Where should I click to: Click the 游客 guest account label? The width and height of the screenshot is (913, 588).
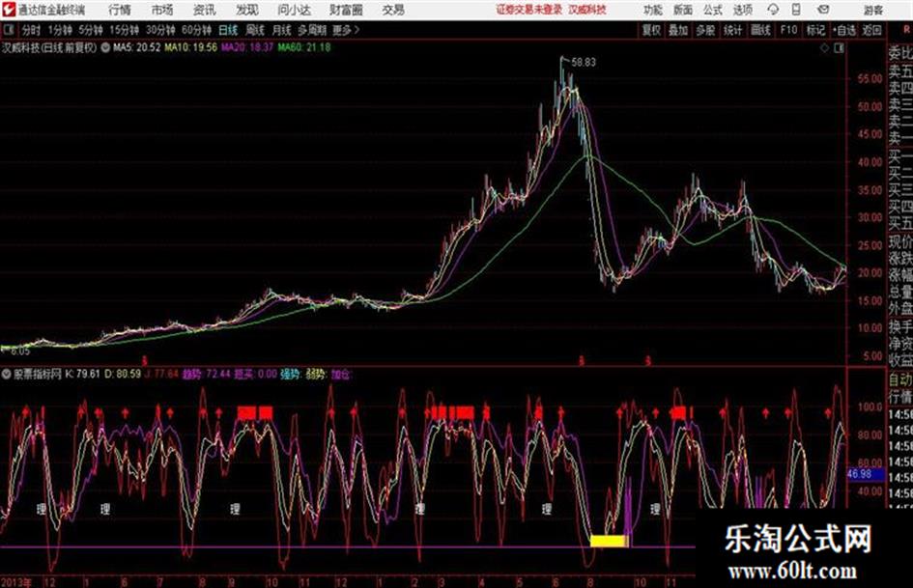click(872, 10)
